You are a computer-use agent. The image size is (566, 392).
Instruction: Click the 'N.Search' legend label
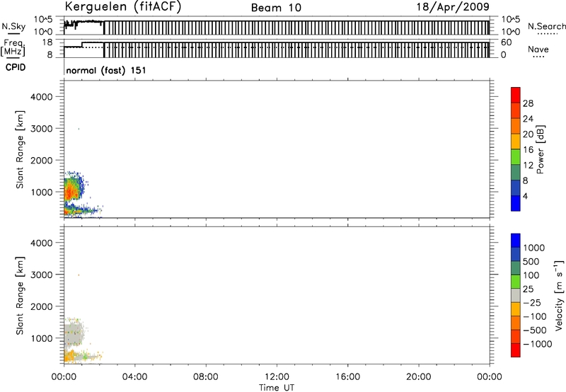tap(547, 26)
